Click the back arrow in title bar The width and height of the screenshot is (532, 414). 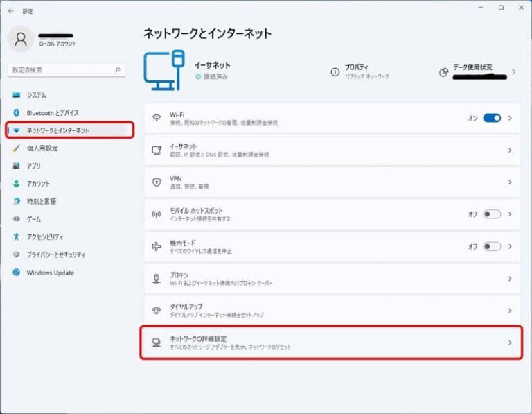coord(10,11)
